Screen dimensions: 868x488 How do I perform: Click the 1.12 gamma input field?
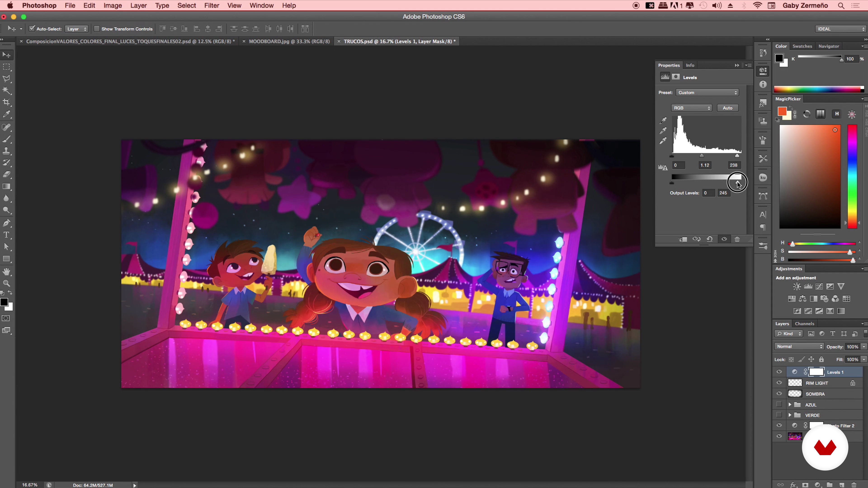(x=705, y=165)
